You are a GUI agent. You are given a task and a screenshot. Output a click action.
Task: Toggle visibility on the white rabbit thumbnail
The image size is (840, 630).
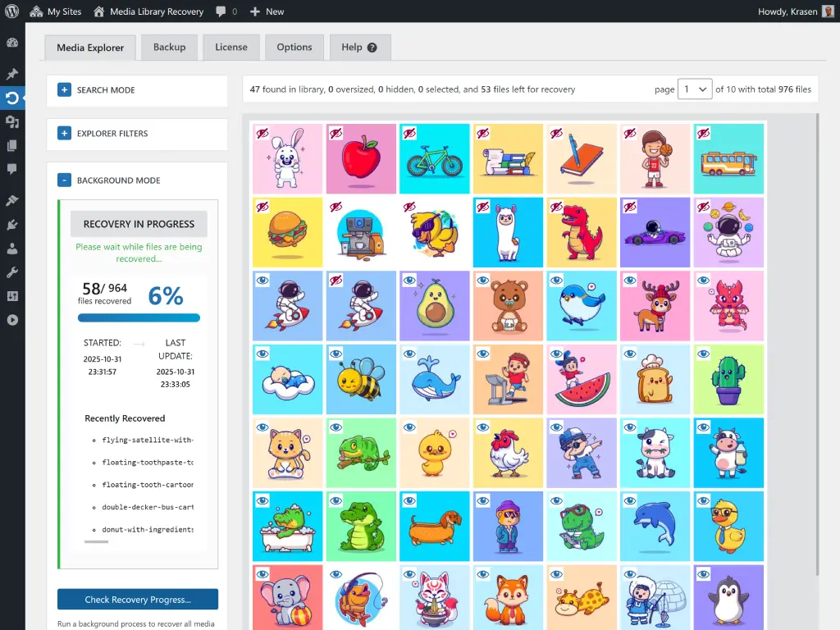tap(262, 131)
